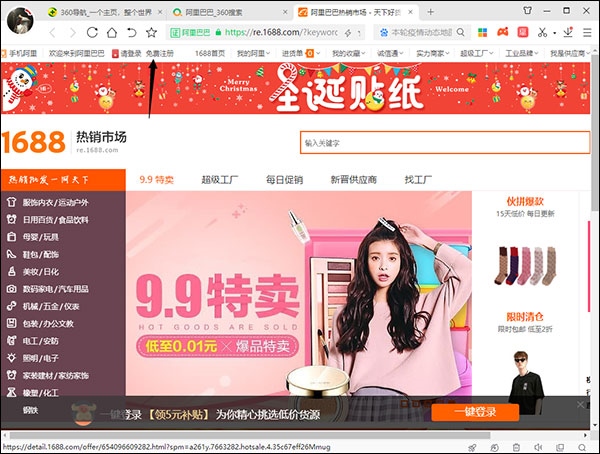Select 数码家电/汽车用品 category

tap(55, 289)
